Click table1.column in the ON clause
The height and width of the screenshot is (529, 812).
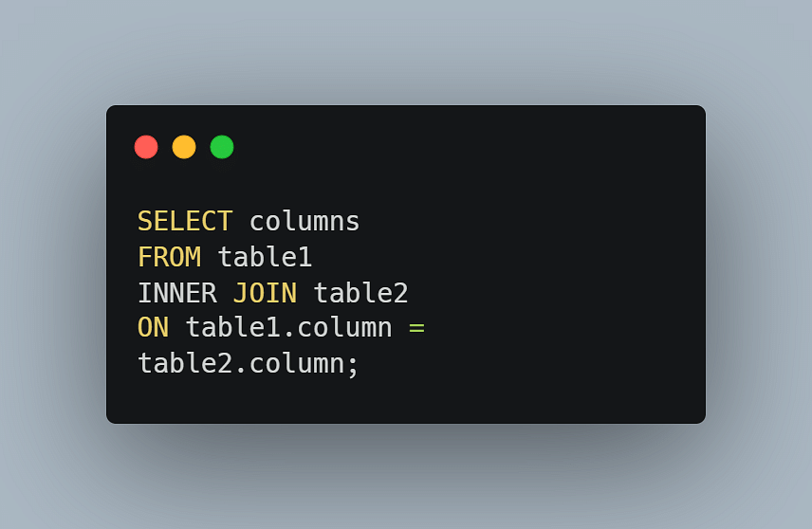[x=289, y=328]
